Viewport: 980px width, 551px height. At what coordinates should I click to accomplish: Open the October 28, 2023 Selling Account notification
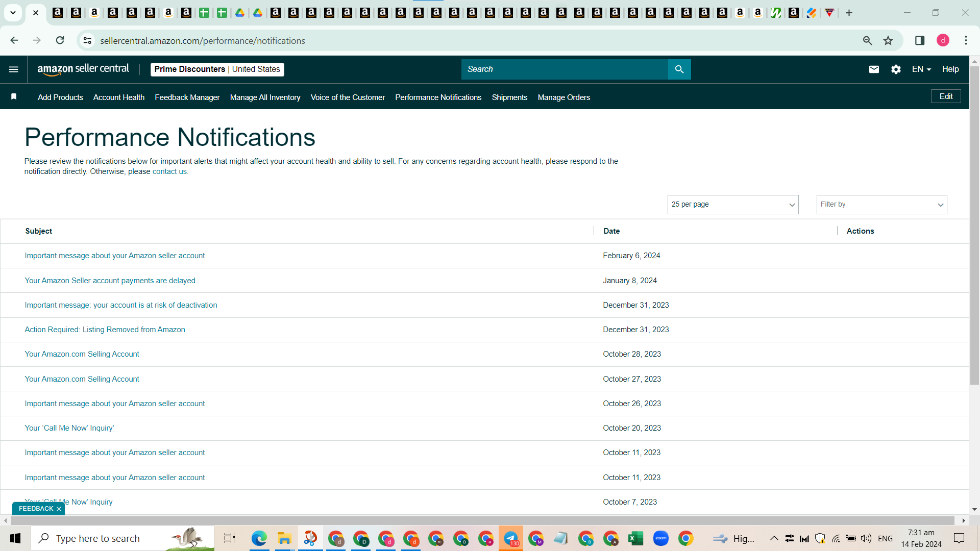(x=82, y=354)
